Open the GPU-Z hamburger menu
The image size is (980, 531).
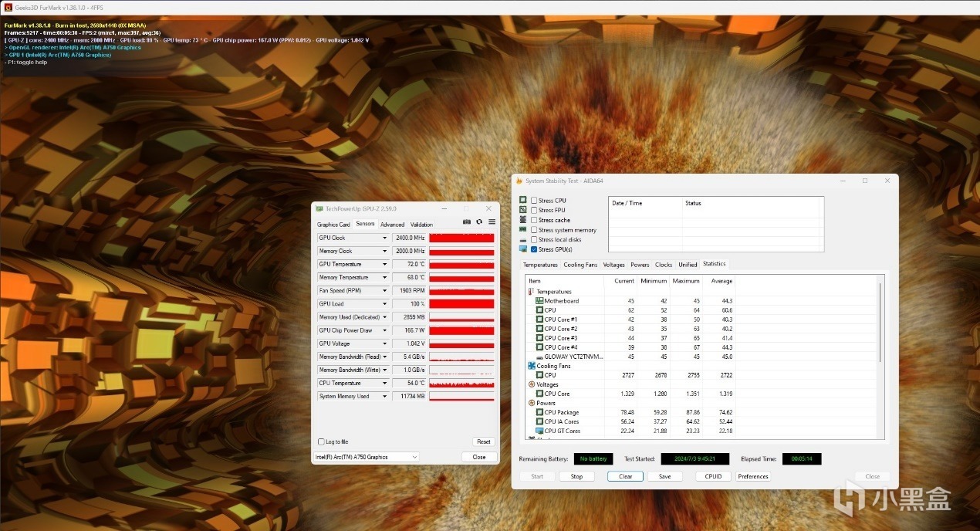pos(492,222)
